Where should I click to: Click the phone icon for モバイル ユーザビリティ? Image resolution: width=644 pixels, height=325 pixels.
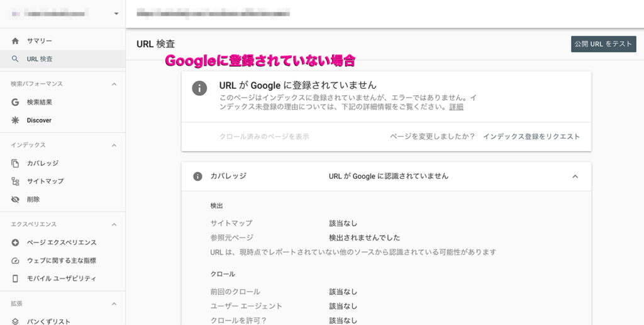click(x=15, y=278)
